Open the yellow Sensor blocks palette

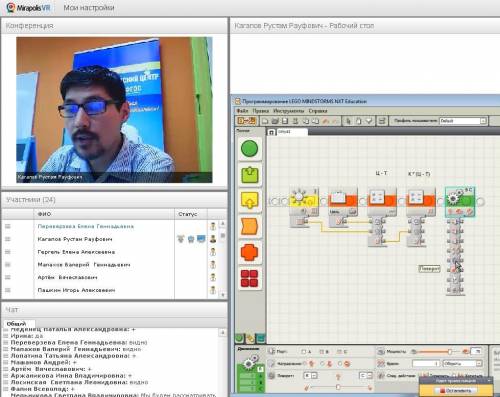tap(250, 200)
